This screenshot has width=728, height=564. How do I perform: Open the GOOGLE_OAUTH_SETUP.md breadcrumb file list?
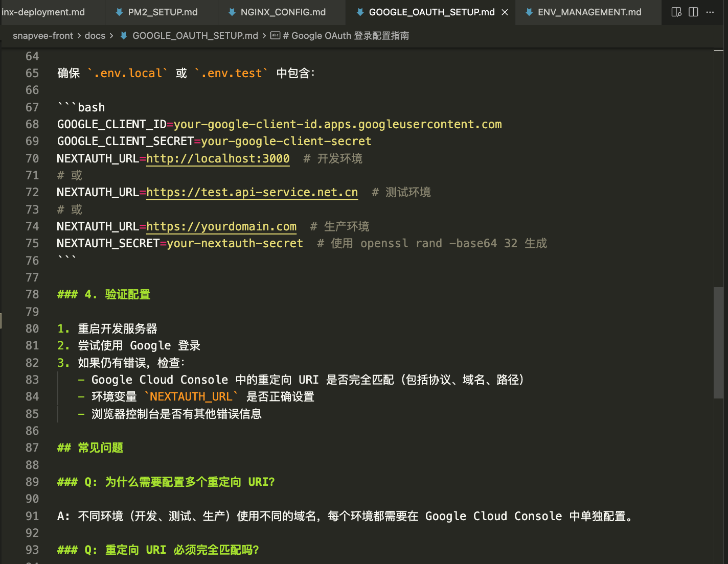point(195,36)
